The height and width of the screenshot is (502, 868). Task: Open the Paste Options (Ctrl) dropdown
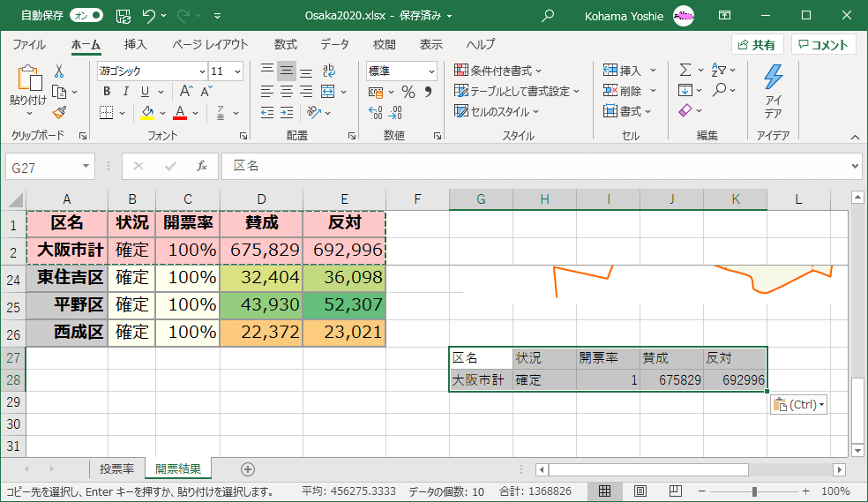click(x=798, y=405)
